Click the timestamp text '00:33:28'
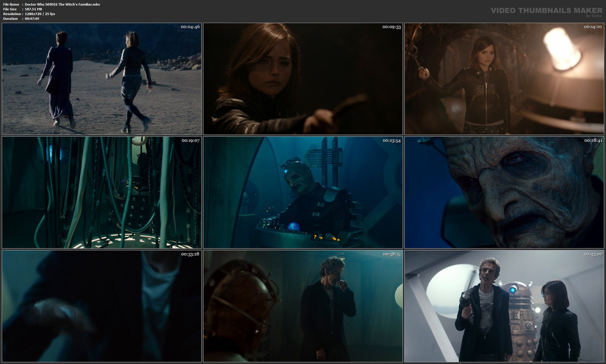The height and width of the screenshot is (364, 606). point(190,254)
